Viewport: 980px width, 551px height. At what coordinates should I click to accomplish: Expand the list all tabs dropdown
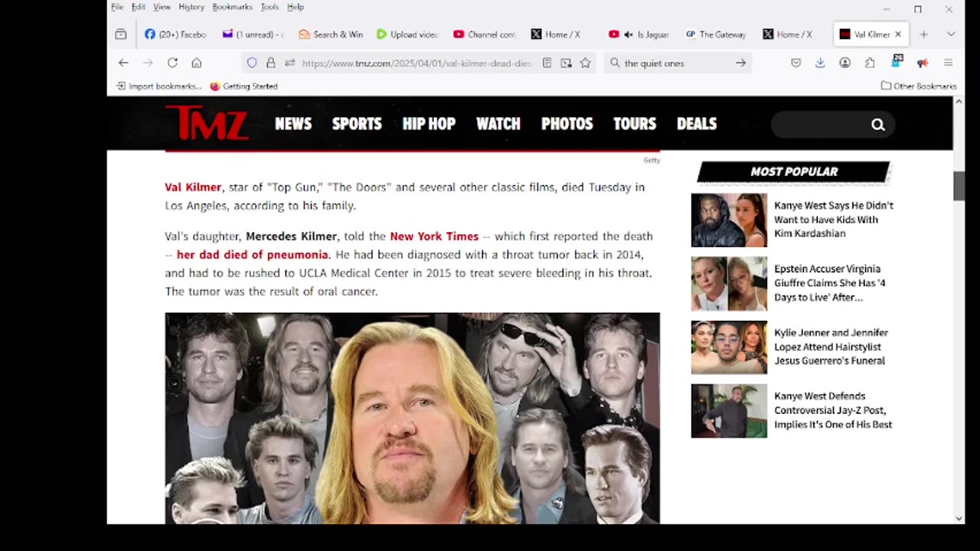951,34
